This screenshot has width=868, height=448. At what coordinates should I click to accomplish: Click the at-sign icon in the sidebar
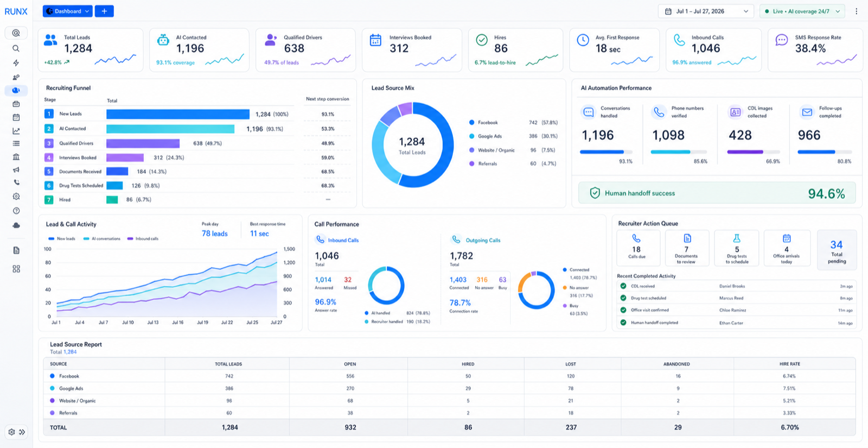[16, 33]
